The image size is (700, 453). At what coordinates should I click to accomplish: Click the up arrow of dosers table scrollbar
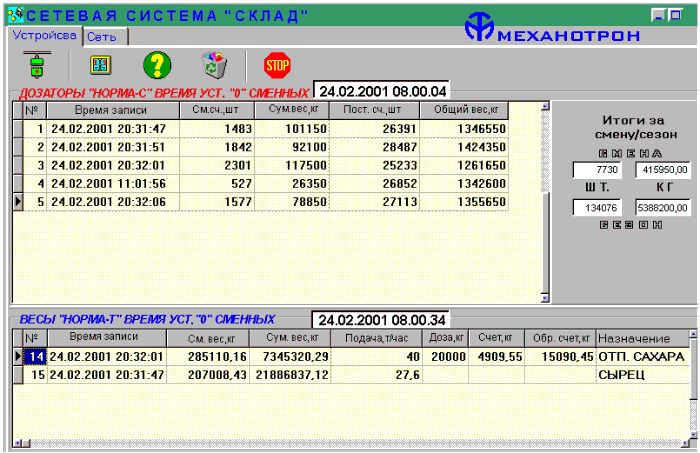pyautogui.click(x=545, y=106)
